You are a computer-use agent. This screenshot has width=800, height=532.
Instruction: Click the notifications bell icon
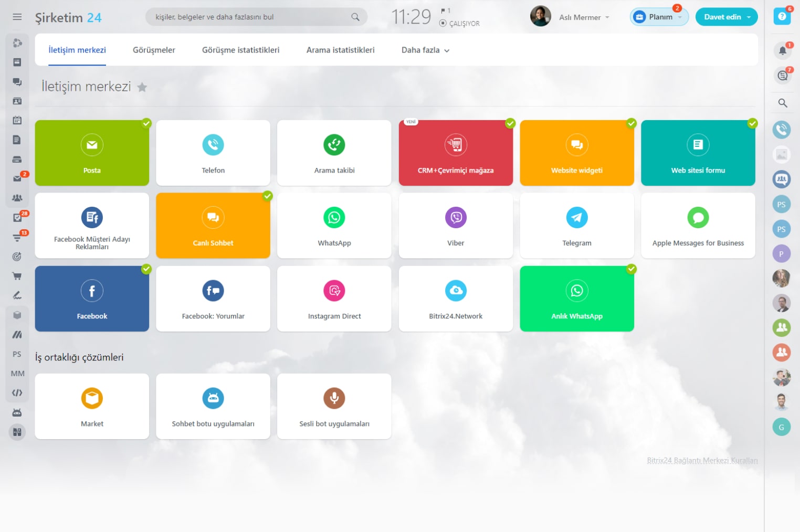782,51
